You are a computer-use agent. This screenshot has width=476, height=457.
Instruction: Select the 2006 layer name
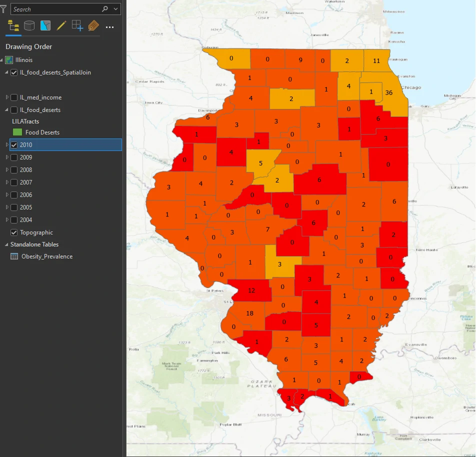[26, 195]
